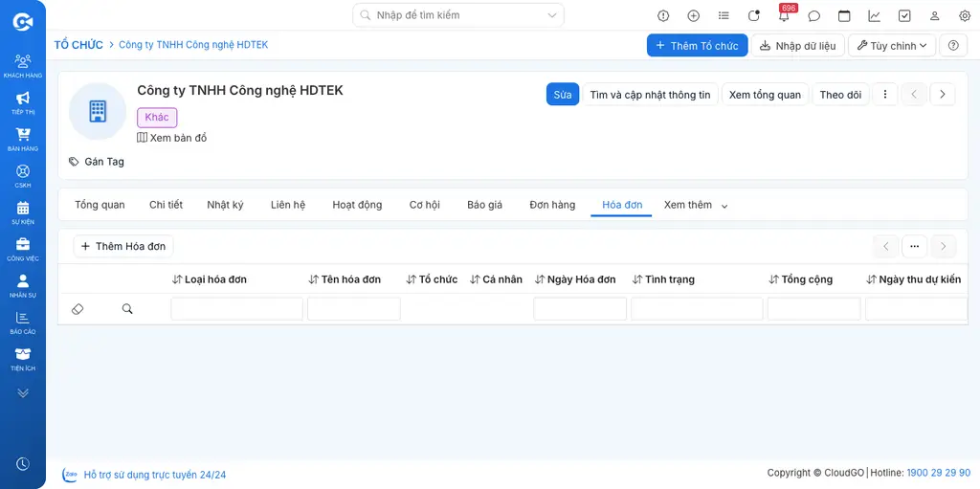Click the table search magnifier icon

tap(127, 309)
